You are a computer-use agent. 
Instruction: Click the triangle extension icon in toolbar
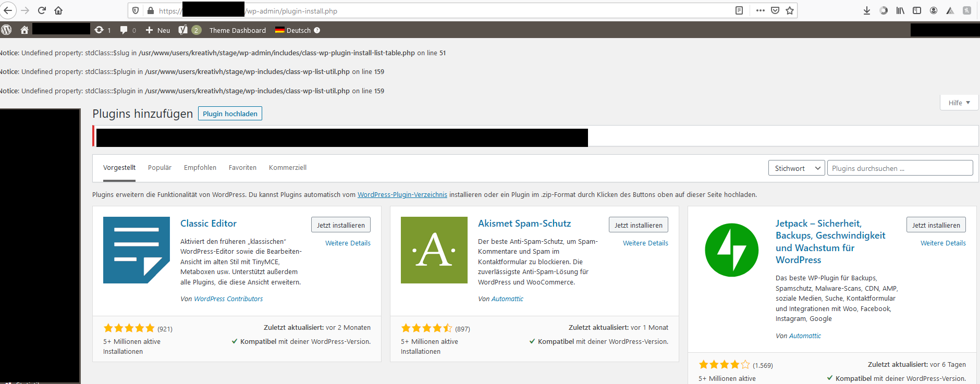(x=950, y=10)
